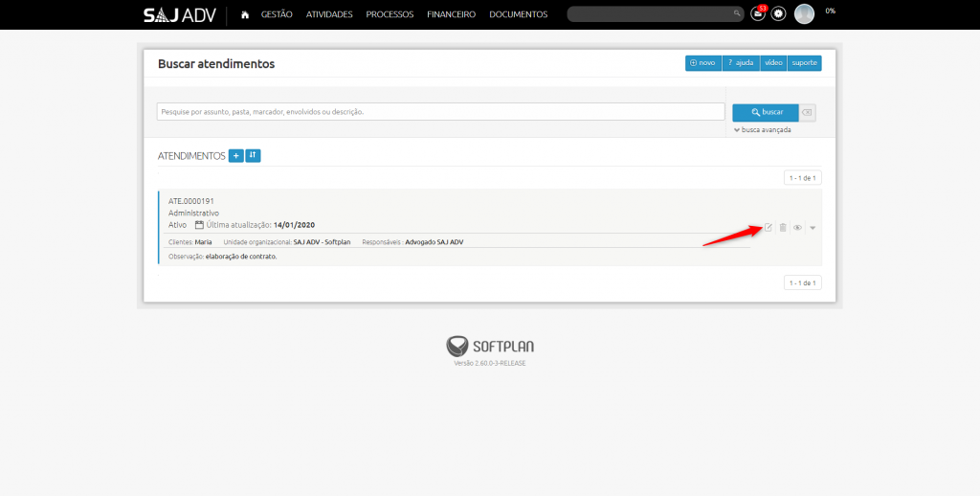
Task: Add new atendimento with plus icon
Action: coord(235,155)
